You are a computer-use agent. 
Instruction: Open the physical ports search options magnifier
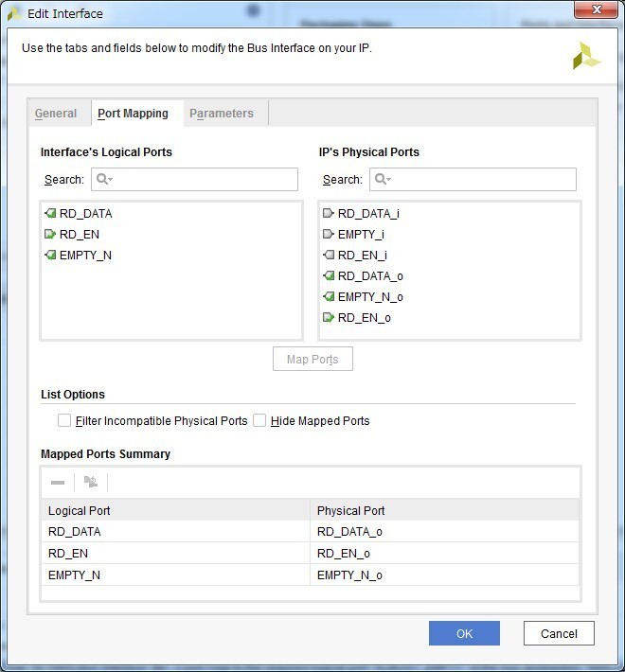tap(383, 179)
